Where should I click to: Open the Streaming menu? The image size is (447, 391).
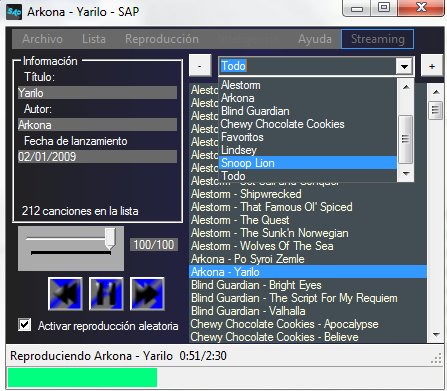[x=378, y=39]
